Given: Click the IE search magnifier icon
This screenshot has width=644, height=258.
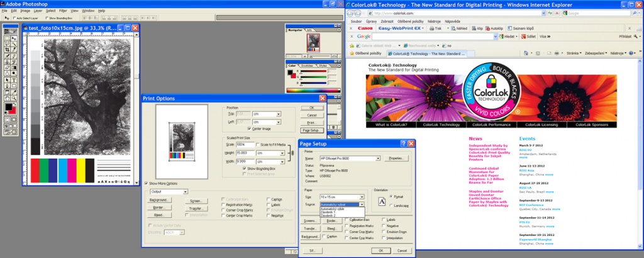Looking at the screenshot, I should pyautogui.click(x=634, y=13).
